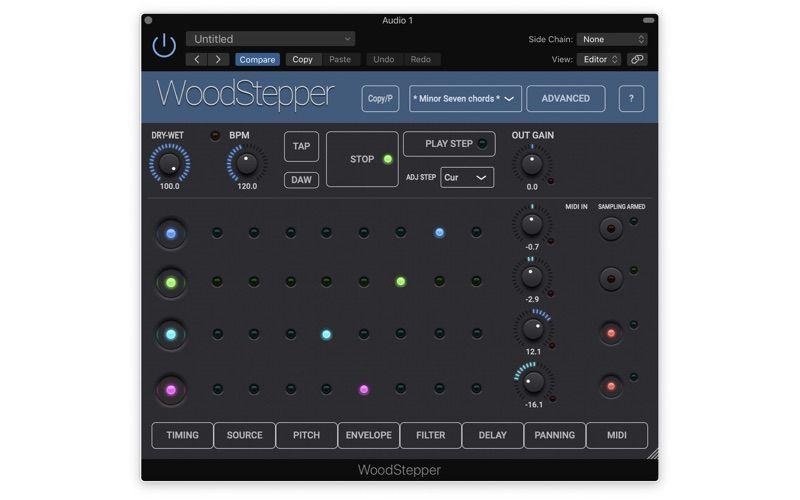Screen dimensions: 800x500
Task: Adjust the BPM knob at 120.0
Action: 247,164
